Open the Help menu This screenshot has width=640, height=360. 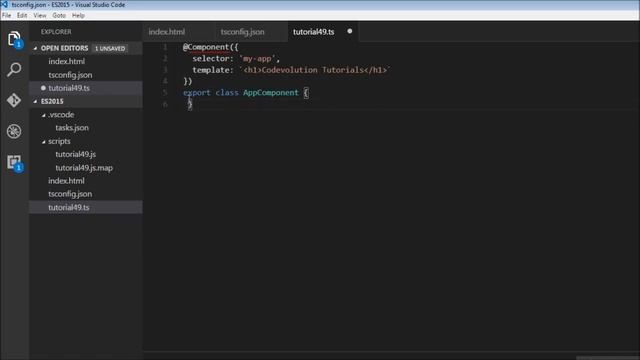pos(78,16)
